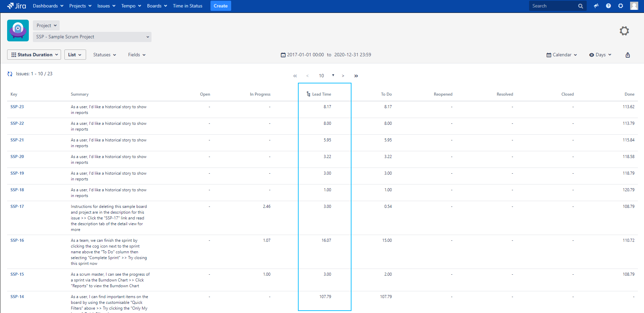
Task: Refresh issues using the reload icon
Action: 10,74
